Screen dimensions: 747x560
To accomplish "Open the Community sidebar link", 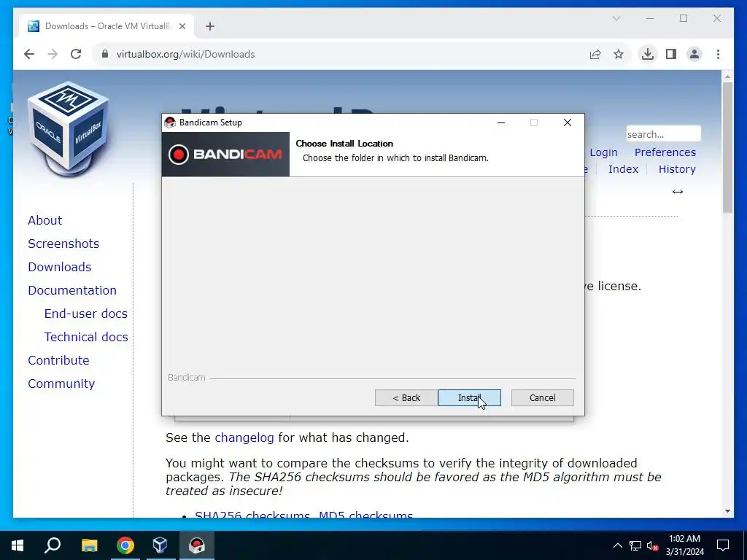I will click(x=61, y=384).
